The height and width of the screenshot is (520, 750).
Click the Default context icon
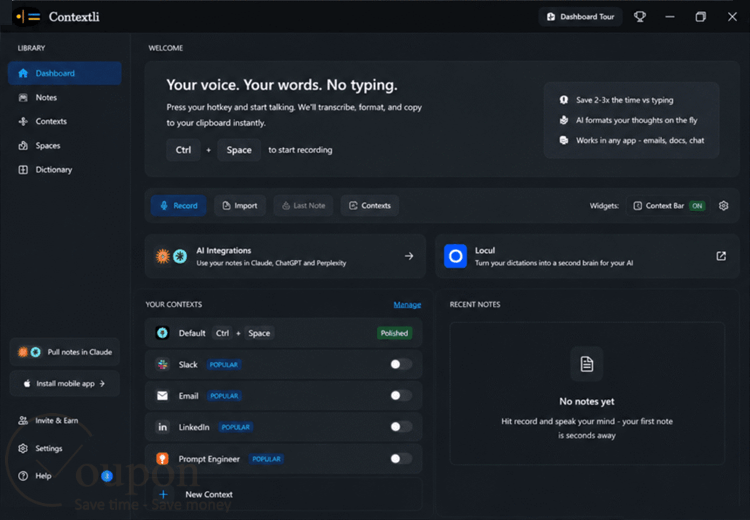tap(163, 333)
